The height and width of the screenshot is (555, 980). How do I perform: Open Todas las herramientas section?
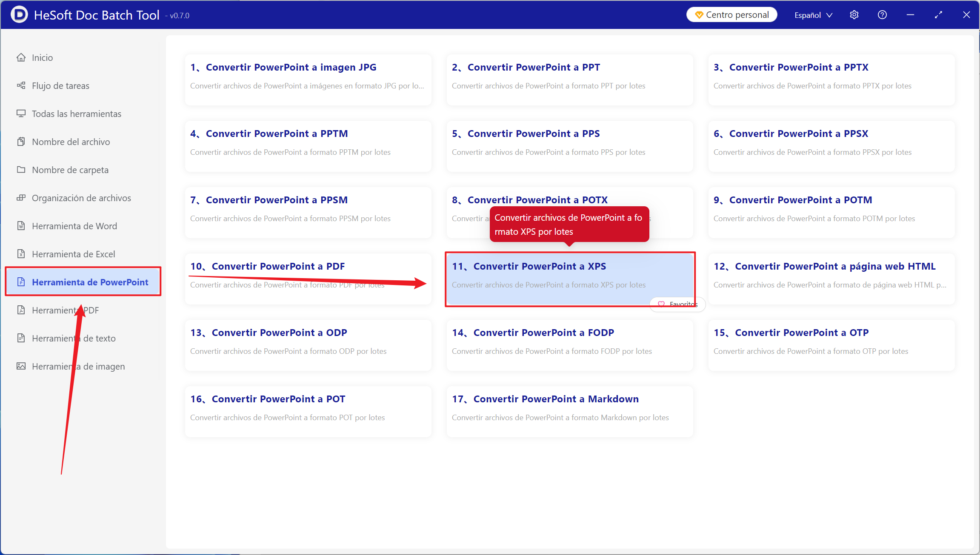point(83,114)
